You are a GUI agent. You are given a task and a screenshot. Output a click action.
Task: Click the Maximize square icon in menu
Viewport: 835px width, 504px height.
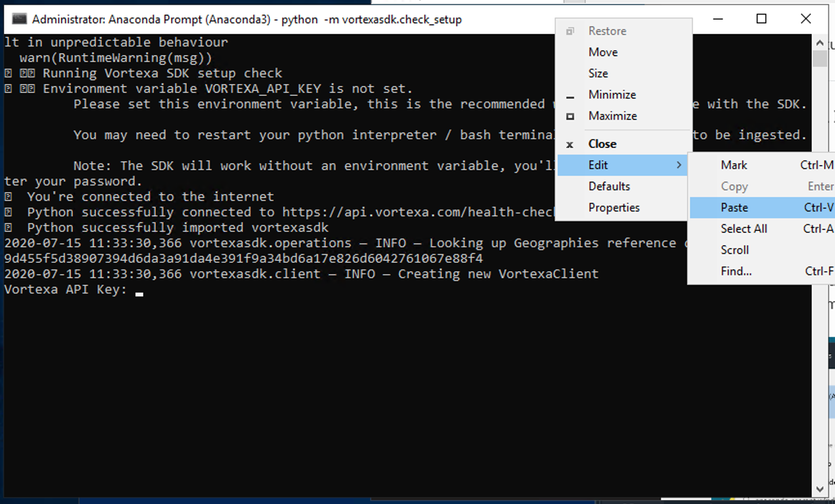tap(570, 116)
